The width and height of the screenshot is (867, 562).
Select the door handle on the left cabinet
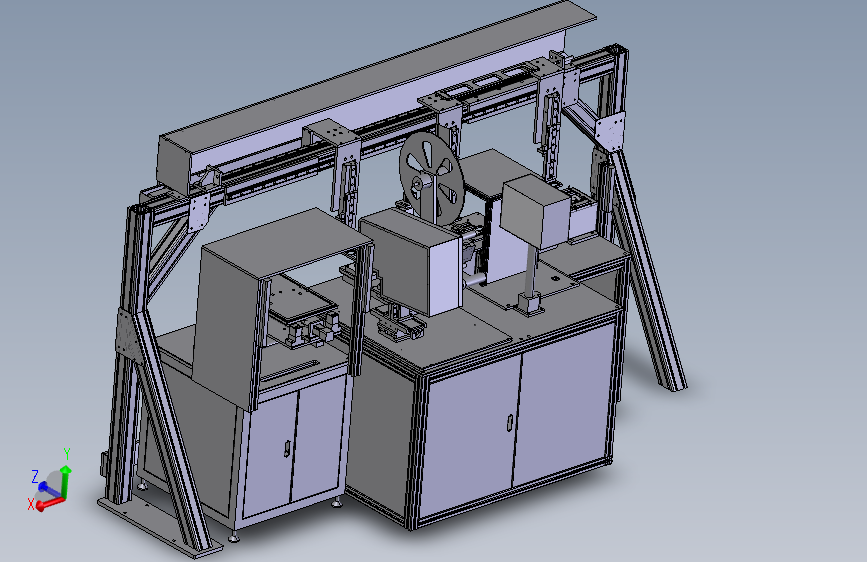288,448
